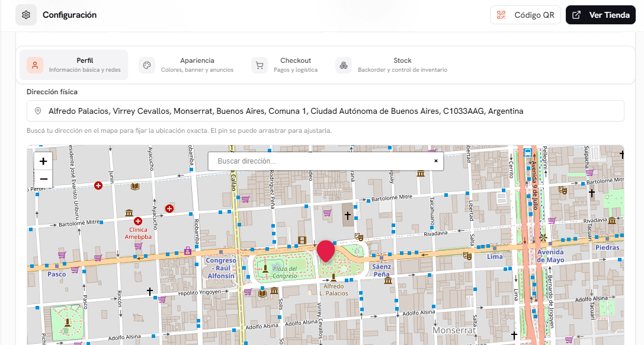The height and width of the screenshot is (345, 644).
Task: Click the Perfil person icon
Action: 35,65
